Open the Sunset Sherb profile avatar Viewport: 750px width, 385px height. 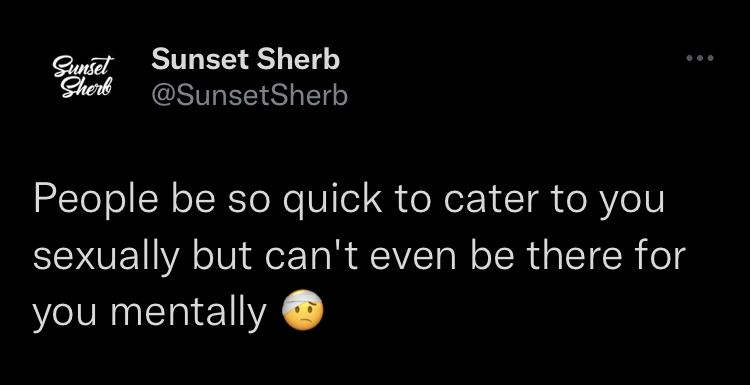pyautogui.click(x=83, y=77)
